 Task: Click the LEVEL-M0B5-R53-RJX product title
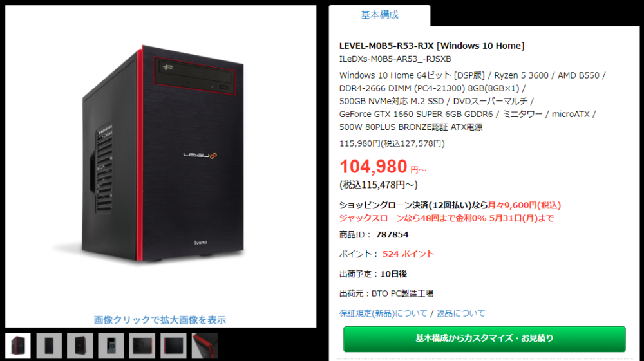[431, 46]
